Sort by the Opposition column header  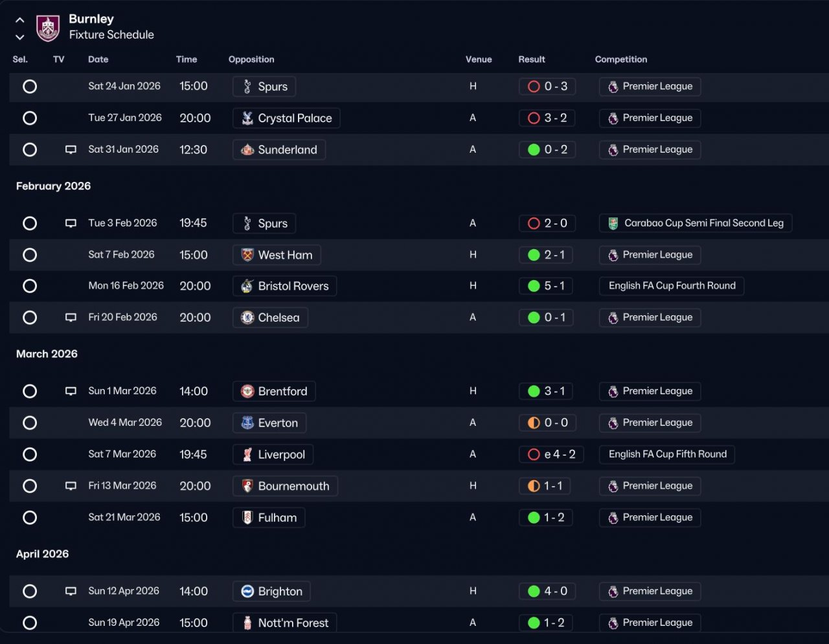tap(251, 60)
